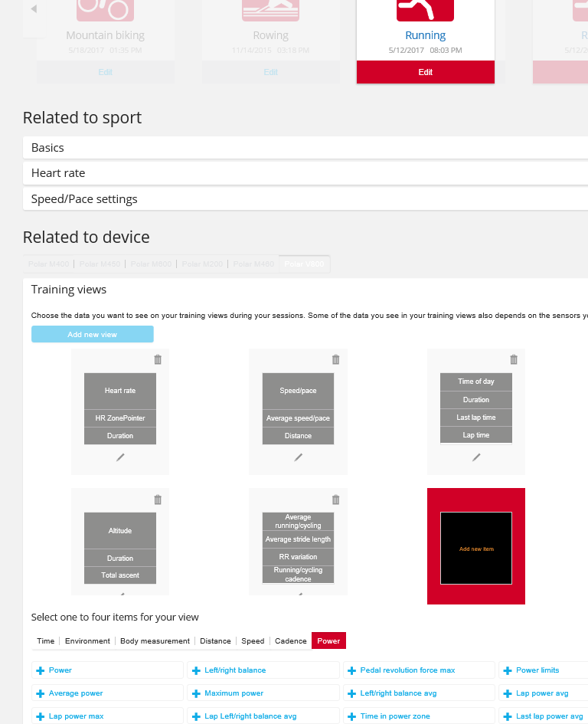Select the Altitude field in view
Viewport: 588px width, 724px height.
tap(120, 531)
